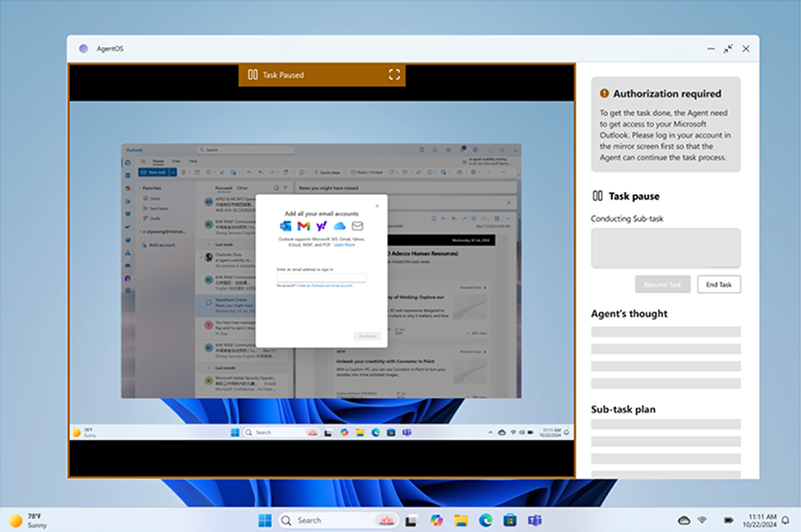Image resolution: width=801 pixels, height=532 pixels.
Task: Open the New mail dropdown arrow
Action: coord(173,172)
